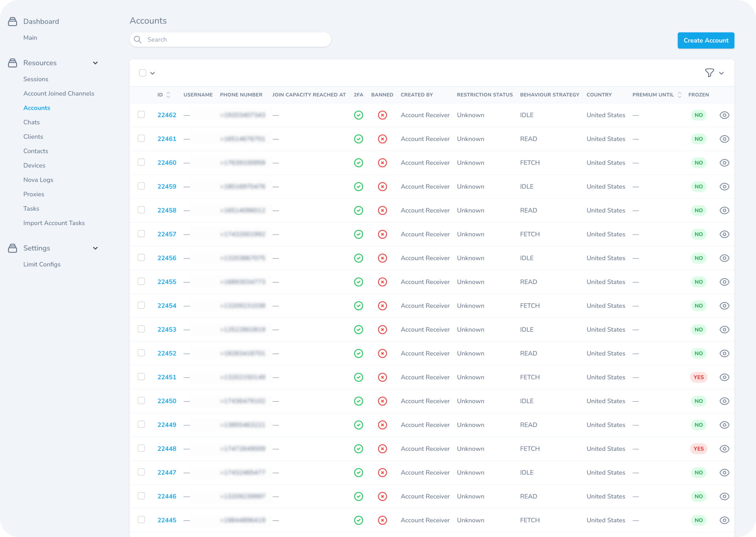Viewport: 756px width, 537px height.
Task: Click the Dashboard section icon
Action: [13, 21]
